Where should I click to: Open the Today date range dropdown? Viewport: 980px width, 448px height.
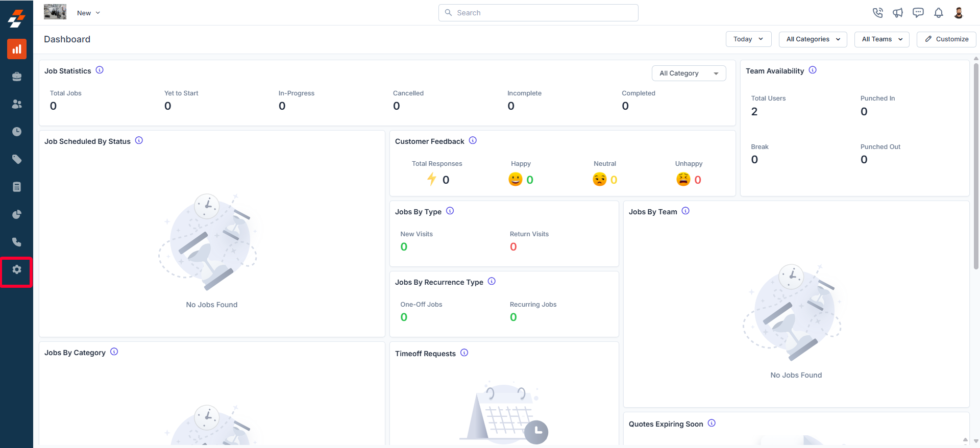coord(748,39)
